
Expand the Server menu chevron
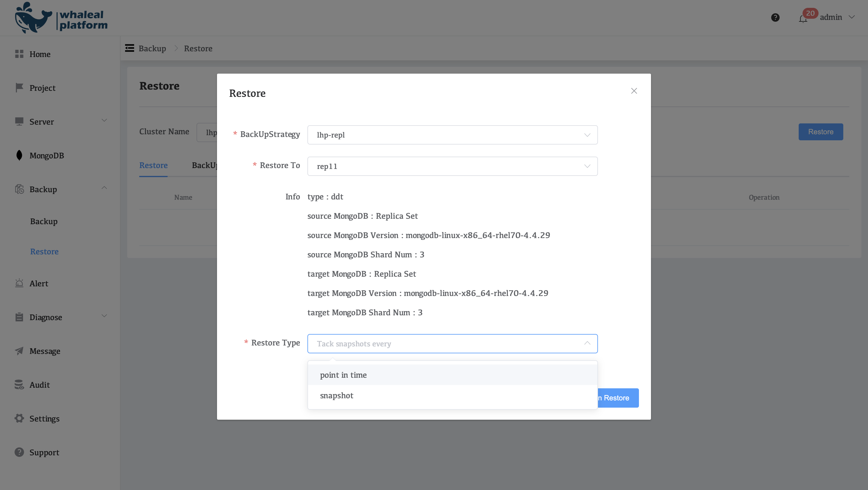pyautogui.click(x=104, y=120)
